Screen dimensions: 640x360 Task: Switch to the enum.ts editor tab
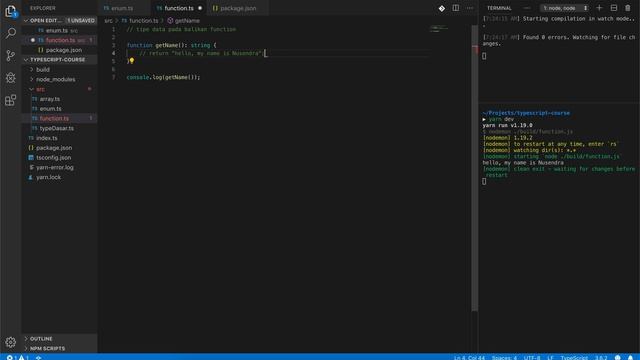point(124,8)
